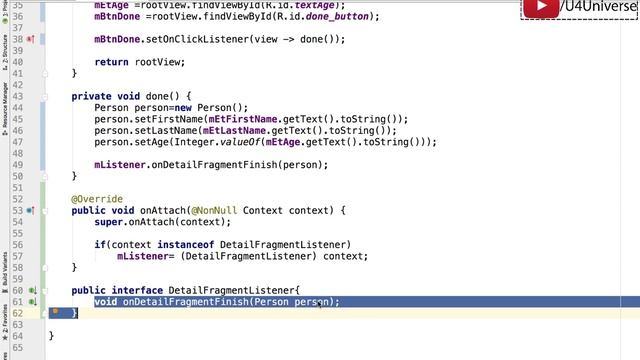Open the Build Variants side tab

point(4,272)
